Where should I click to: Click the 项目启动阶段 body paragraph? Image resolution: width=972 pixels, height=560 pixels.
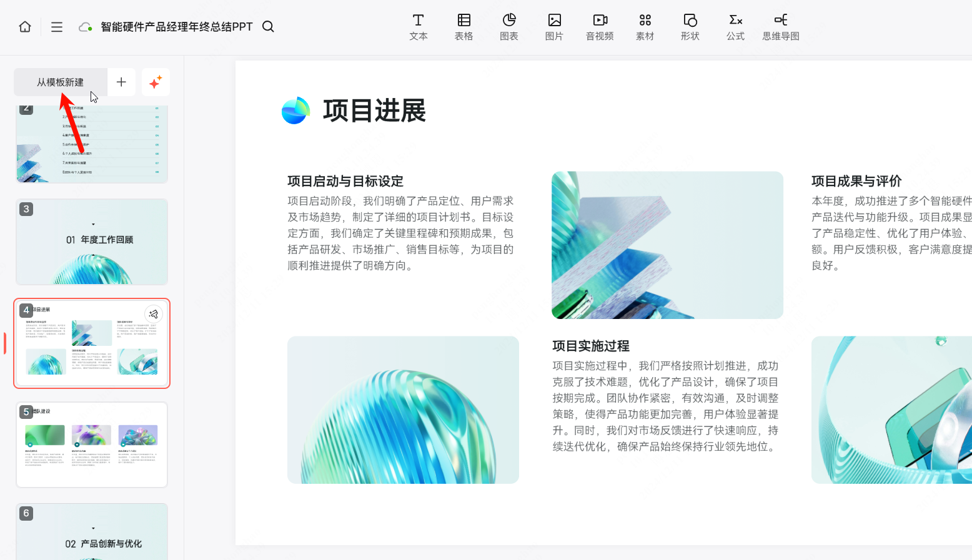[x=401, y=233]
